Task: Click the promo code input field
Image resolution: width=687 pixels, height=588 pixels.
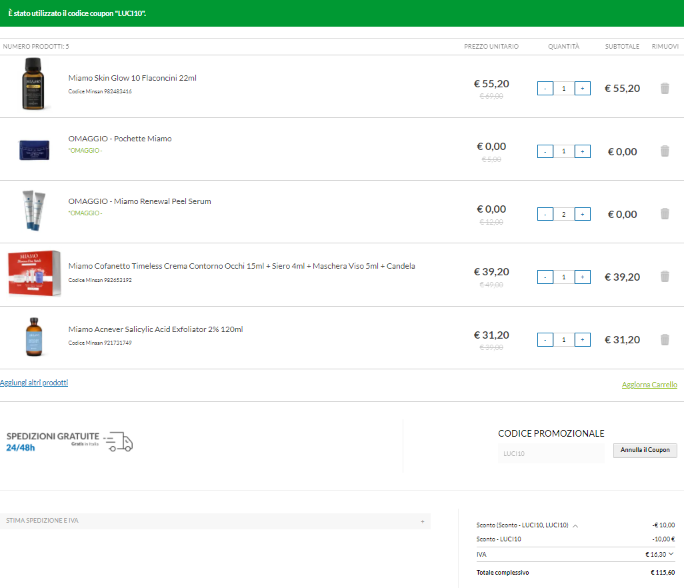Action: [x=552, y=452]
